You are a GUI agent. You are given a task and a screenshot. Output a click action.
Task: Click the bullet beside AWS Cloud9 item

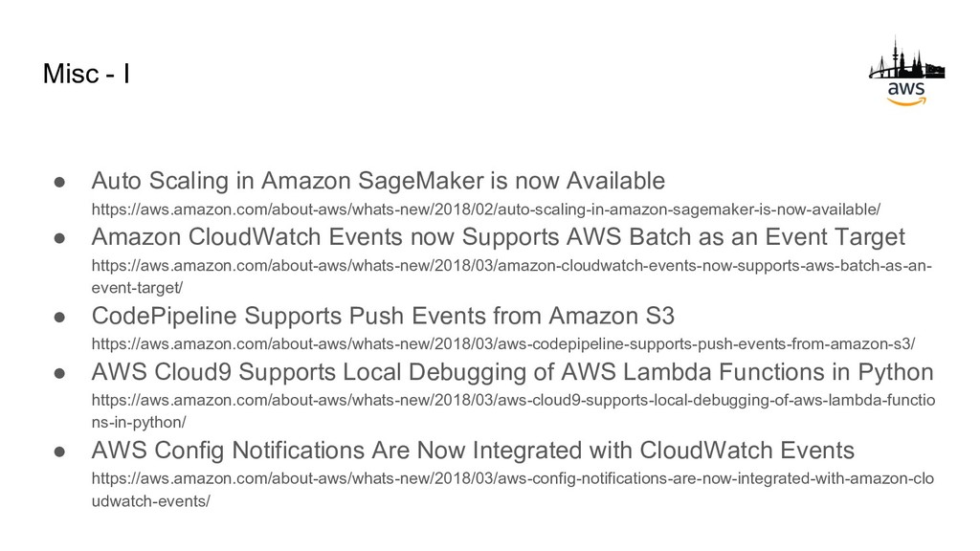tap(60, 373)
